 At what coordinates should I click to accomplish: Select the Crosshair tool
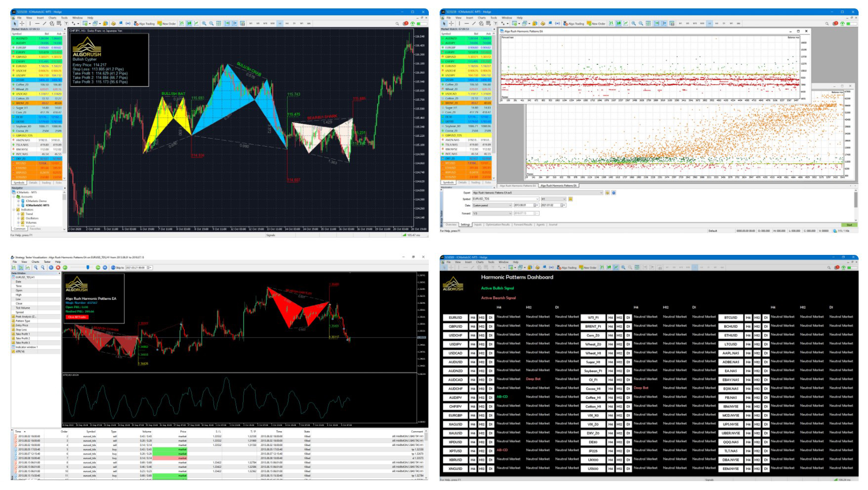click(x=21, y=23)
